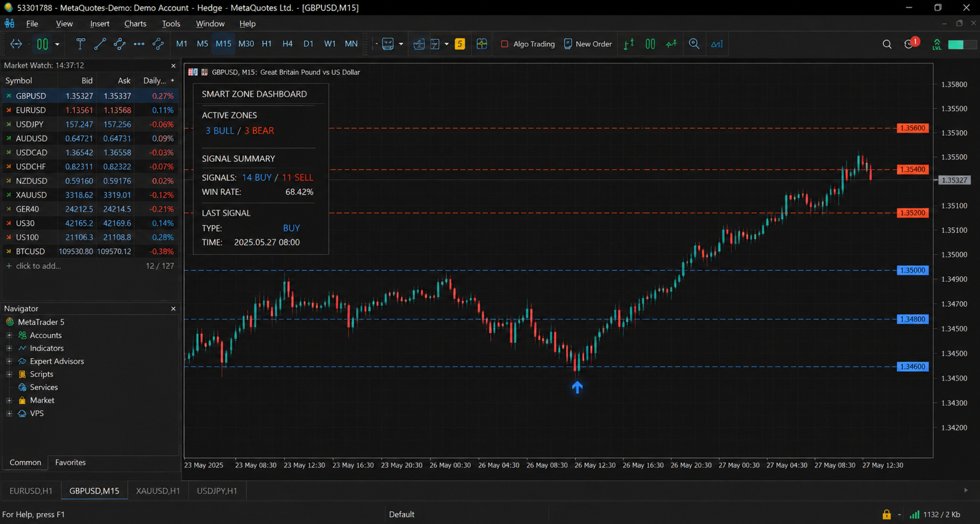Viewport: 980px width, 524px height.
Task: Select BTCUSD symbol in Market Watch
Action: (30, 251)
